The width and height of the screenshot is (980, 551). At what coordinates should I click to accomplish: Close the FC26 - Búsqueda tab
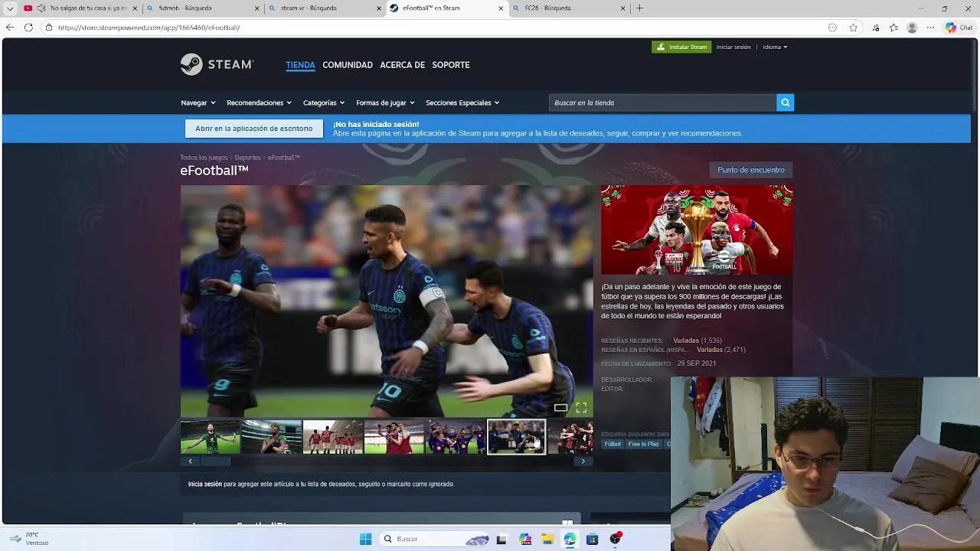pyautogui.click(x=622, y=8)
